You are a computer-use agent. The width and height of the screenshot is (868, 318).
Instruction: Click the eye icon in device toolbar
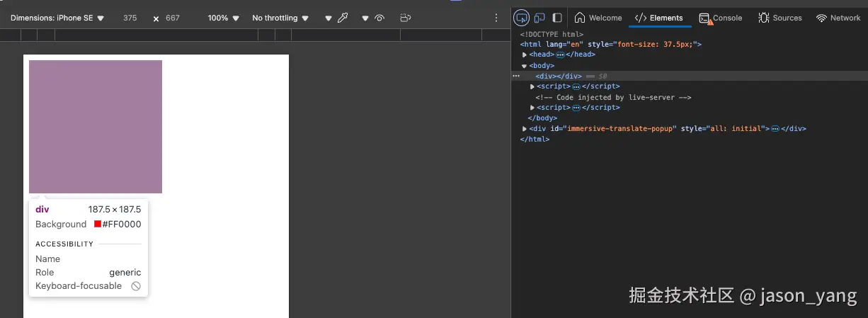click(380, 18)
